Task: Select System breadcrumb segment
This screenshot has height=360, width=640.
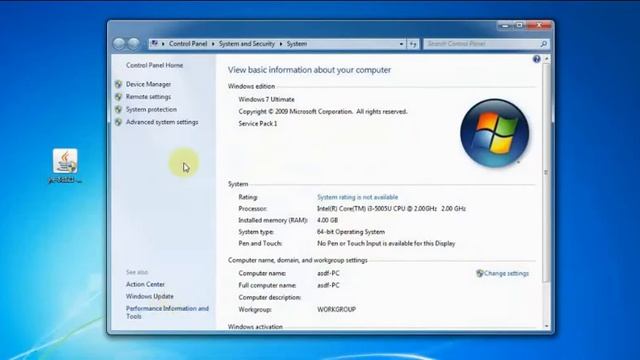Action: tap(297, 44)
